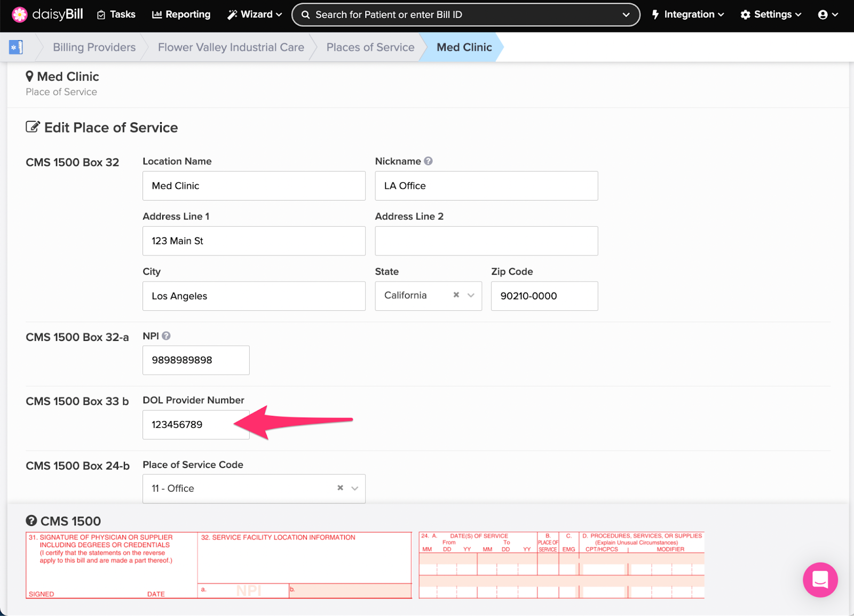The image size is (854, 616).
Task: Click the patient or Bill ID search box
Action: click(x=465, y=15)
